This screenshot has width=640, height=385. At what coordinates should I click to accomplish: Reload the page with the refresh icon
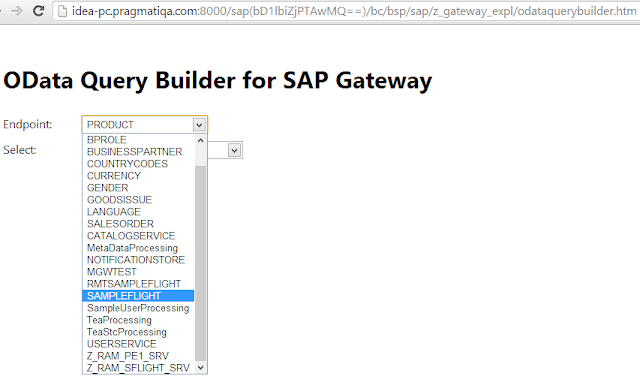[39, 10]
